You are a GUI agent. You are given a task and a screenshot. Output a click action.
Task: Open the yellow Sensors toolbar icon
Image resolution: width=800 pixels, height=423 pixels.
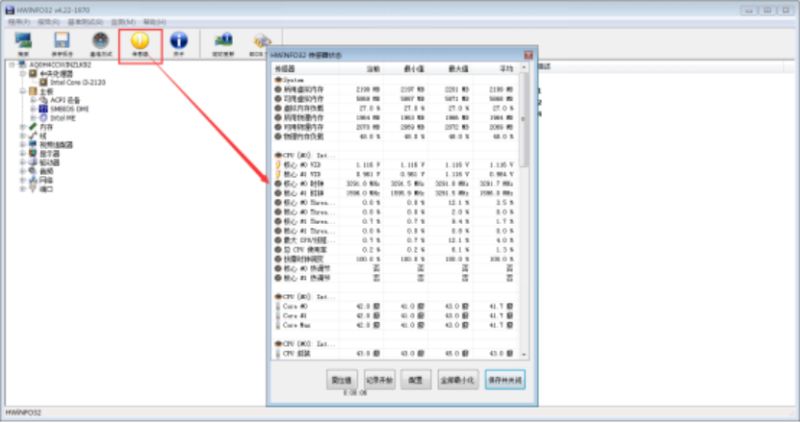140,41
